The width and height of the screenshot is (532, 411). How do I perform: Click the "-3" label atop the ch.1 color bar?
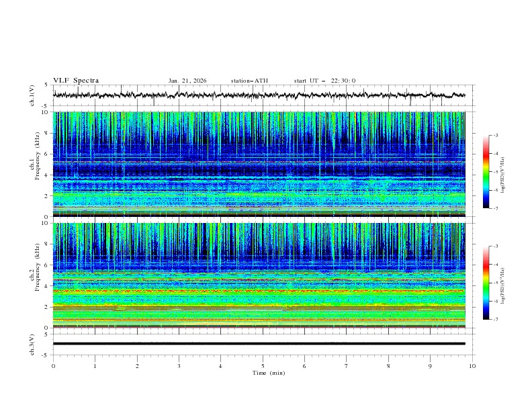[495, 135]
